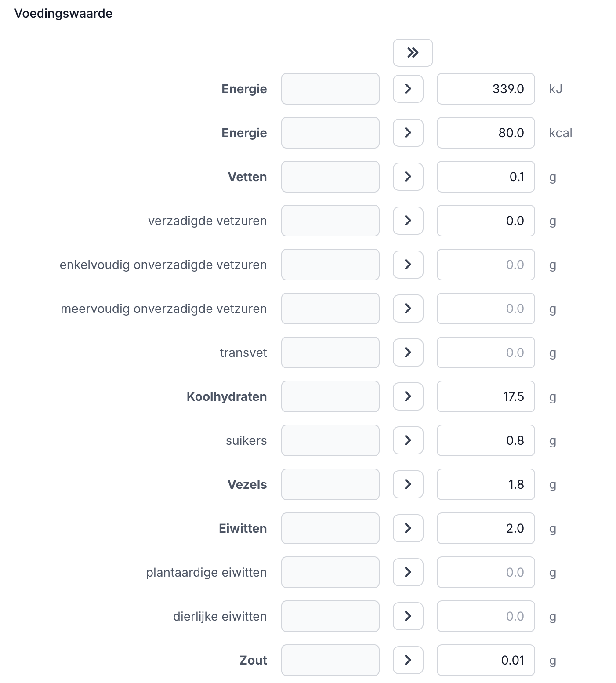Click the arrow button next to suikers
The width and height of the screenshot is (616, 683).
pyautogui.click(x=408, y=440)
